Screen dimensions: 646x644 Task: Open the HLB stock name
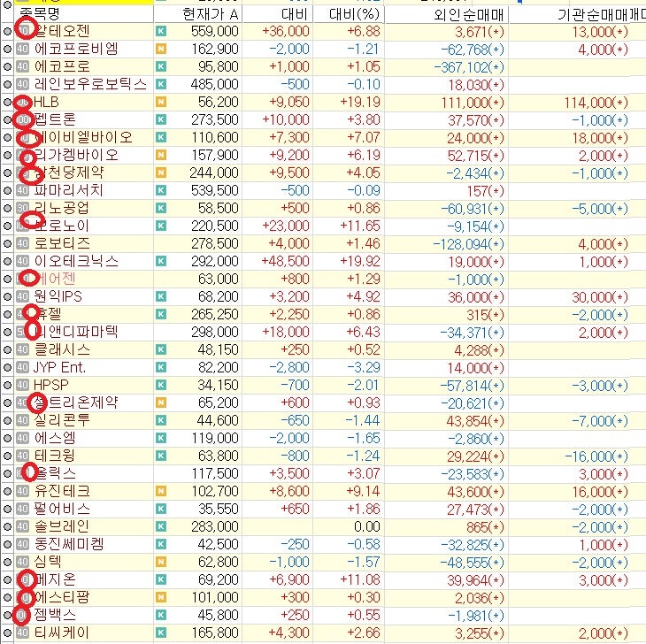point(46,102)
